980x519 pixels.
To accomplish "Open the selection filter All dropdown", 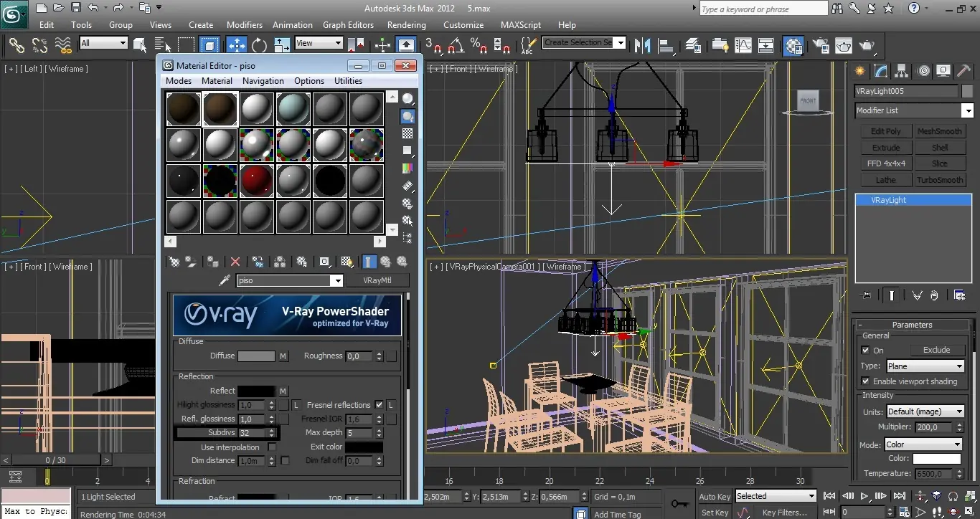I will click(x=103, y=43).
